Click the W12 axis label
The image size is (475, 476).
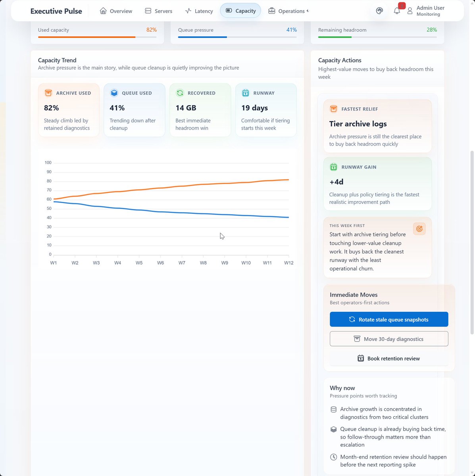pos(289,263)
